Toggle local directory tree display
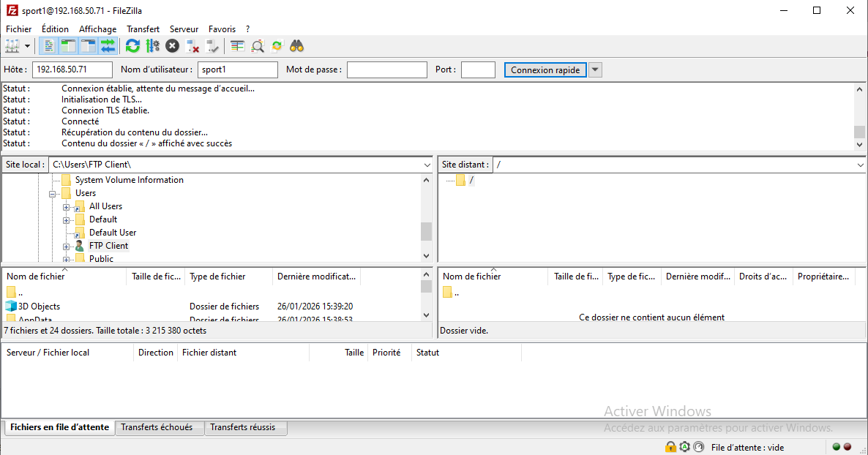This screenshot has width=868, height=455. (68, 47)
